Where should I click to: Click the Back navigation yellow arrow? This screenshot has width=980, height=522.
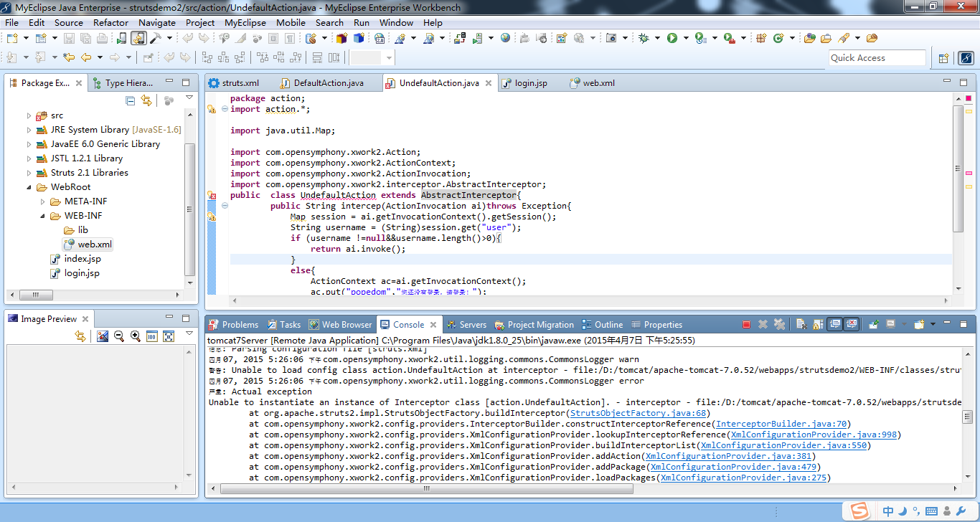pos(85,57)
